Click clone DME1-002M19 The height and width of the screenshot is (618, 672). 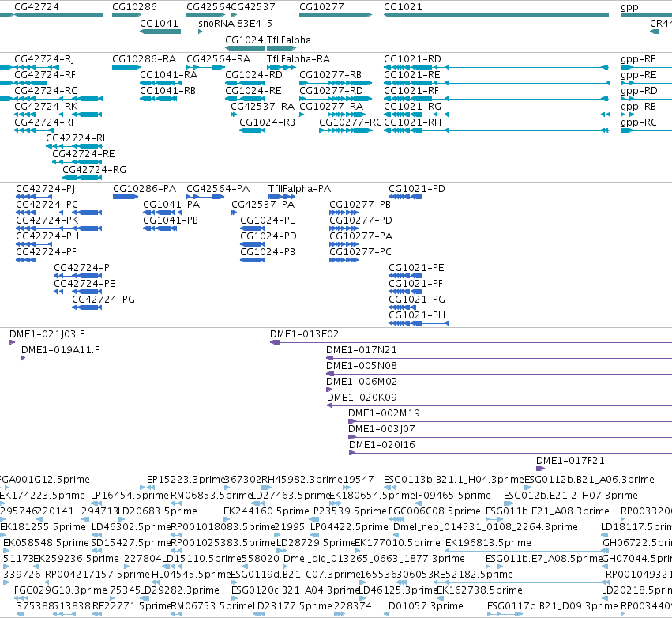coord(384,413)
